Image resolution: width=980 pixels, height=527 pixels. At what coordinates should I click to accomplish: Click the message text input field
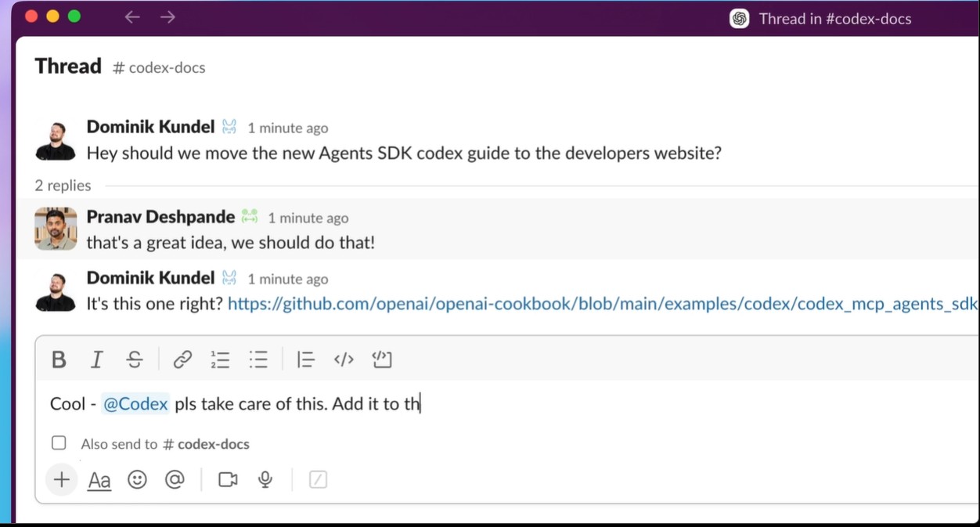click(x=626, y=404)
